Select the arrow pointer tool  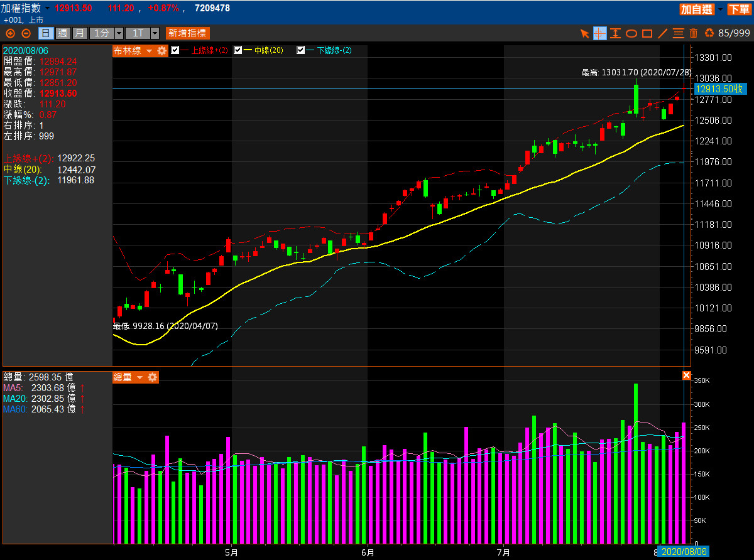[x=584, y=33]
